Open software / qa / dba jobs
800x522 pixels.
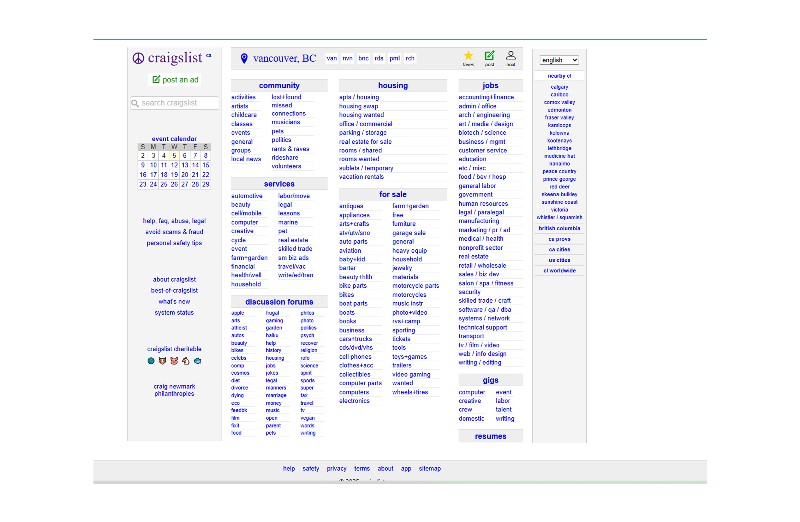485,309
